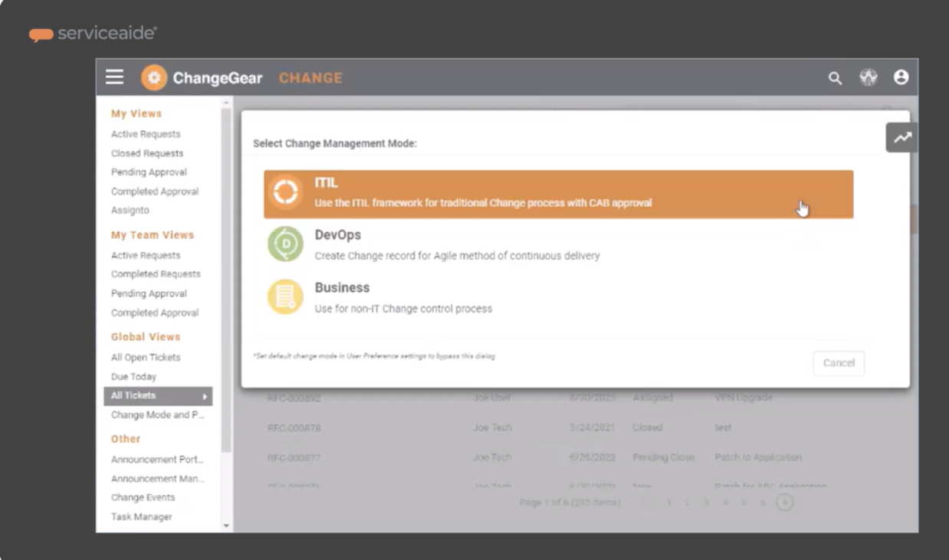Image resolution: width=949 pixels, height=560 pixels.
Task: Choose the Business change mode title
Action: click(342, 287)
